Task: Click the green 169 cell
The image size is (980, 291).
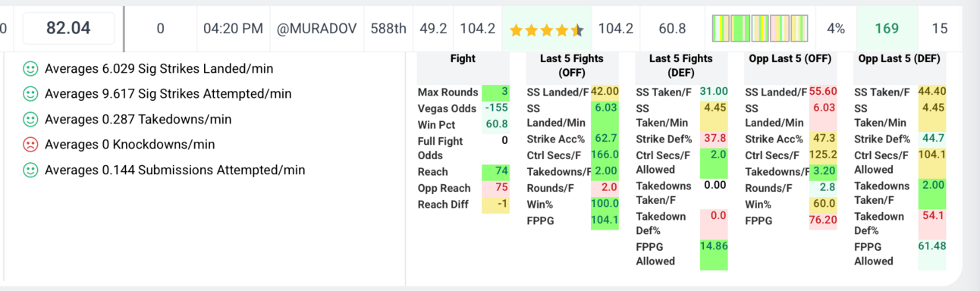Action: 887,29
